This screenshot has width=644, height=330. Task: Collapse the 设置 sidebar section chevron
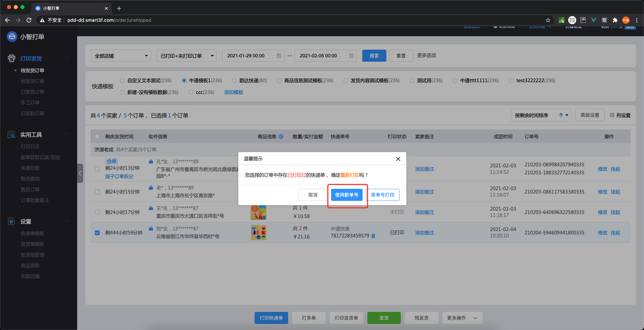pyautogui.click(x=67, y=221)
